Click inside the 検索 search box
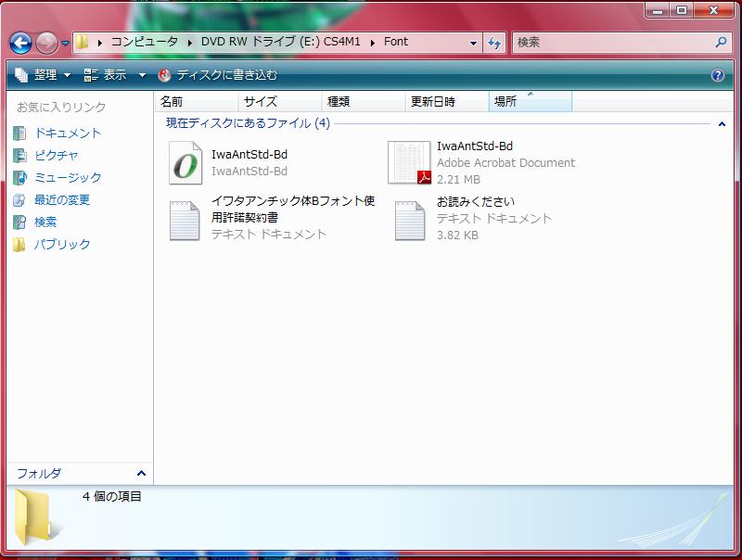This screenshot has width=742, height=560. point(613,43)
